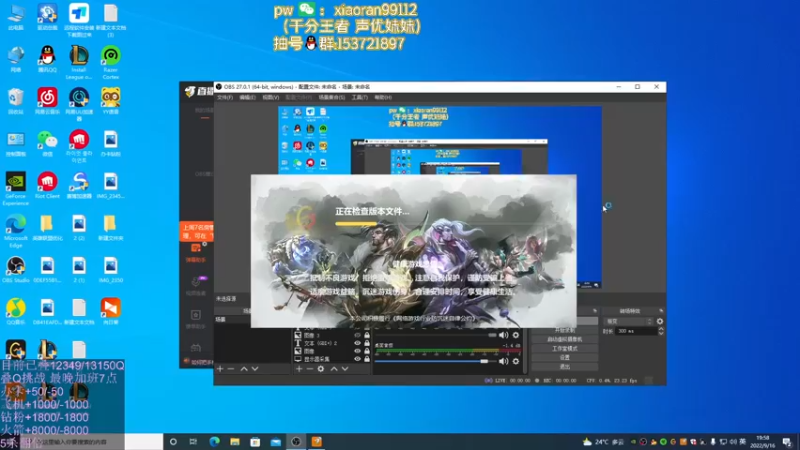Mute the desktop audio speaker icon

pos(504,361)
